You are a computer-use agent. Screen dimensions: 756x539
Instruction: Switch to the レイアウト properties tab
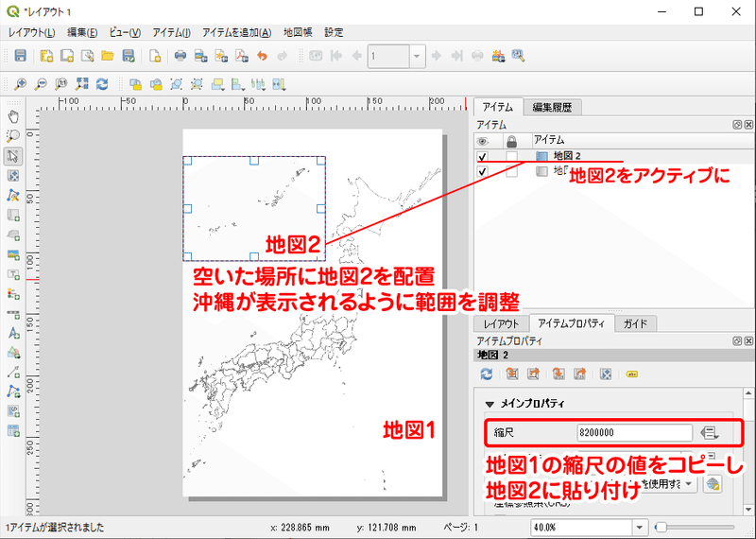(x=502, y=323)
